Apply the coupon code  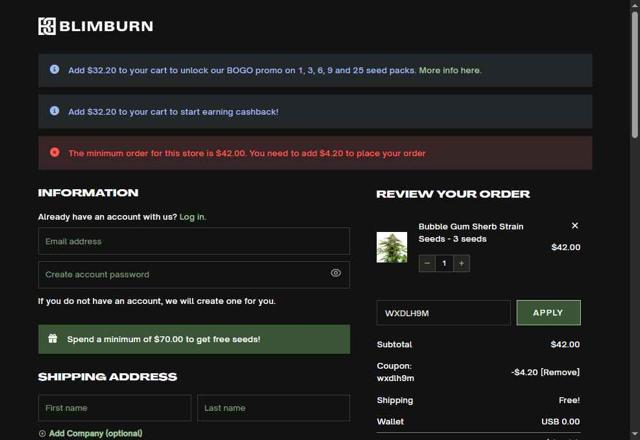pyautogui.click(x=548, y=313)
